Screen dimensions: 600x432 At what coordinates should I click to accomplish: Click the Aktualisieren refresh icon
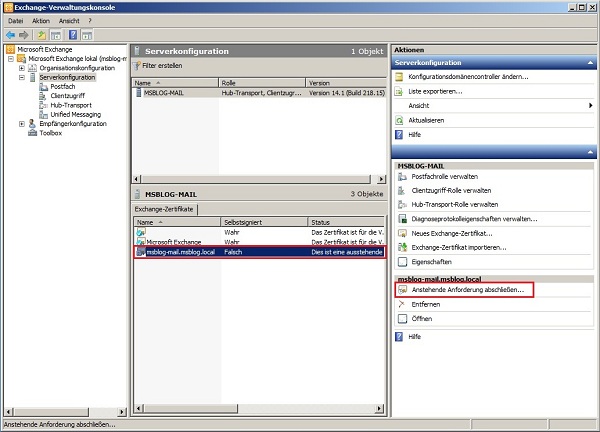[399, 121]
